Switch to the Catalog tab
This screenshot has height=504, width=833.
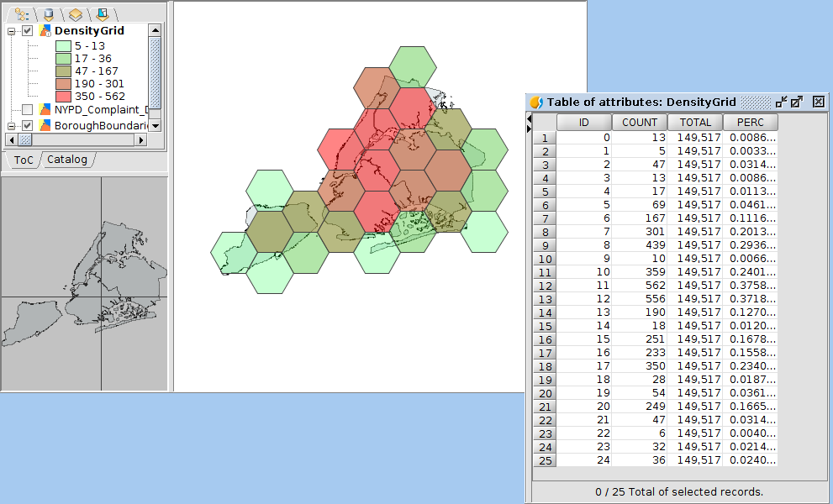click(x=66, y=160)
